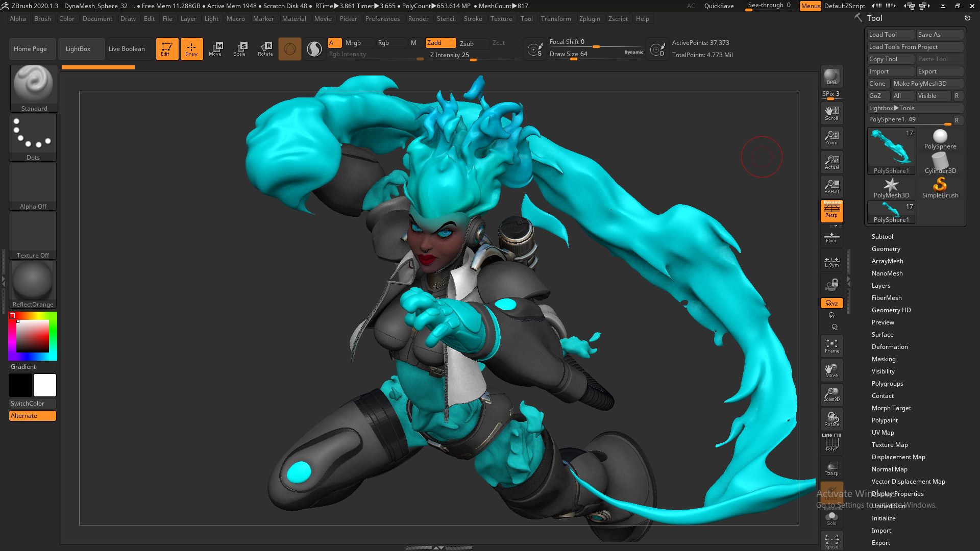Viewport: 980px width, 551px height.
Task: Toggle Perspective (Persp) mode
Action: [x=831, y=211]
